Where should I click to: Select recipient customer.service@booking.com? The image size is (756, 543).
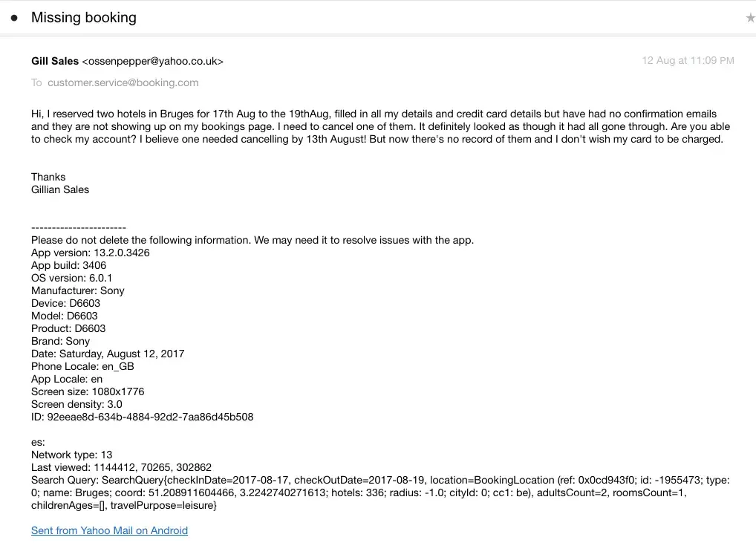click(x=123, y=82)
